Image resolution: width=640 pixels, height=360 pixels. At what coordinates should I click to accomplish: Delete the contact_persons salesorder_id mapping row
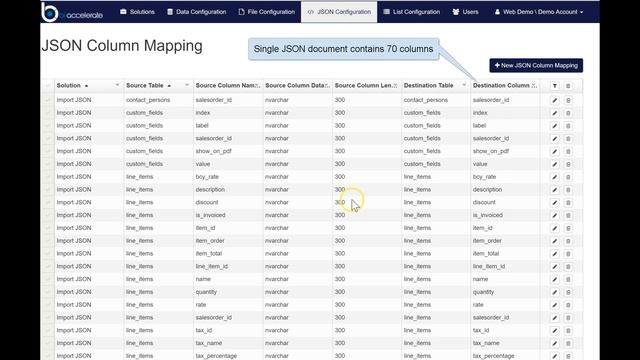(568, 100)
